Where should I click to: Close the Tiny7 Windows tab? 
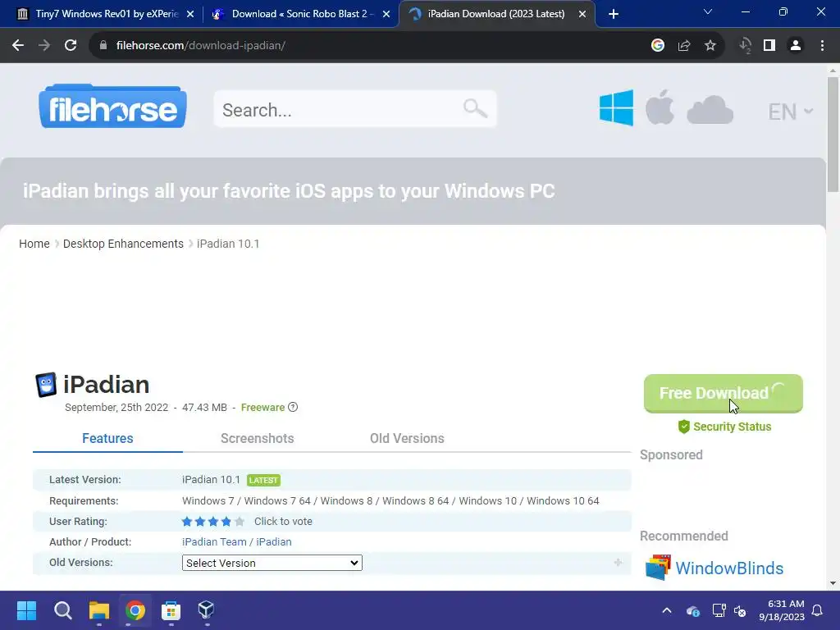(x=190, y=14)
